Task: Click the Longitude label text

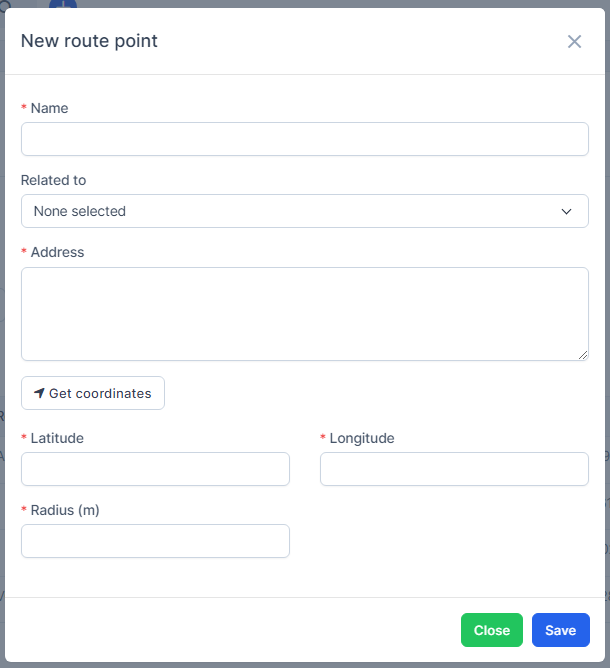Action: [x=362, y=438]
